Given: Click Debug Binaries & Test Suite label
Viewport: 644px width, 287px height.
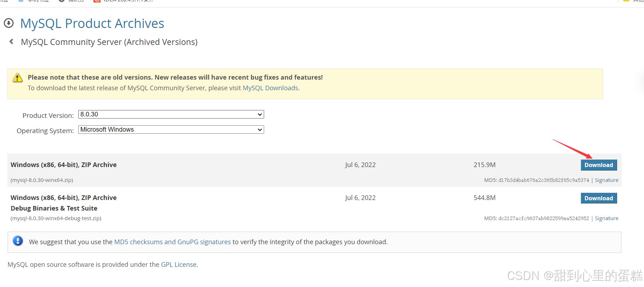Looking at the screenshot, I should pyautogui.click(x=54, y=208).
